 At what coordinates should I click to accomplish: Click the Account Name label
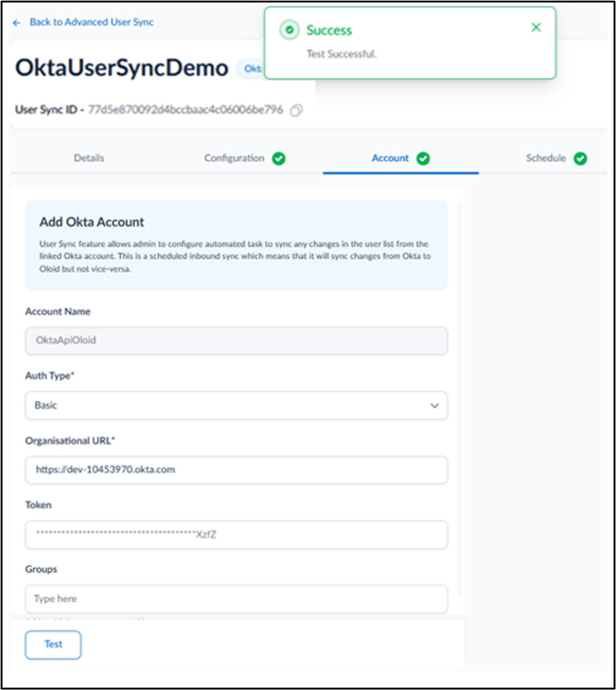pyautogui.click(x=57, y=312)
